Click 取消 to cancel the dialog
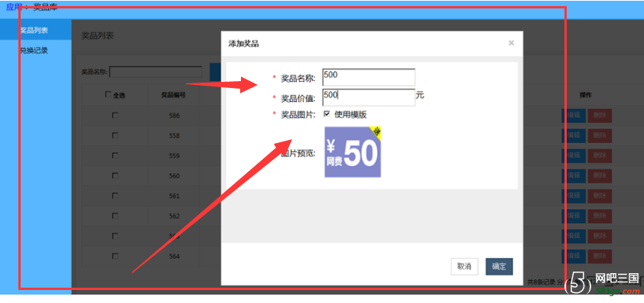 464,266
